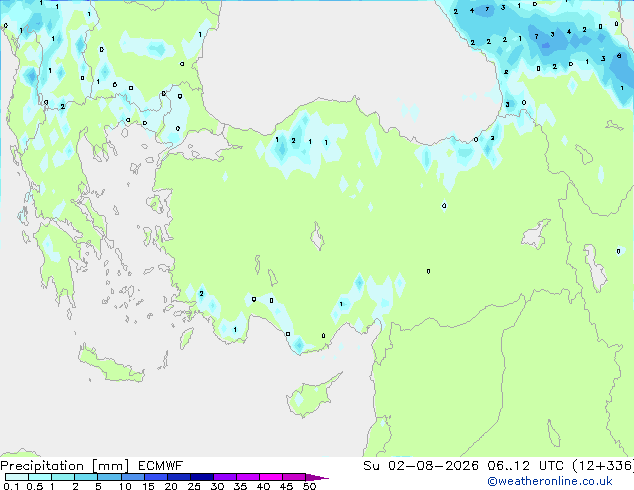The height and width of the screenshot is (490, 634).
Task: Click the date 'Su 02-08-2026' text
Action: click(421, 466)
